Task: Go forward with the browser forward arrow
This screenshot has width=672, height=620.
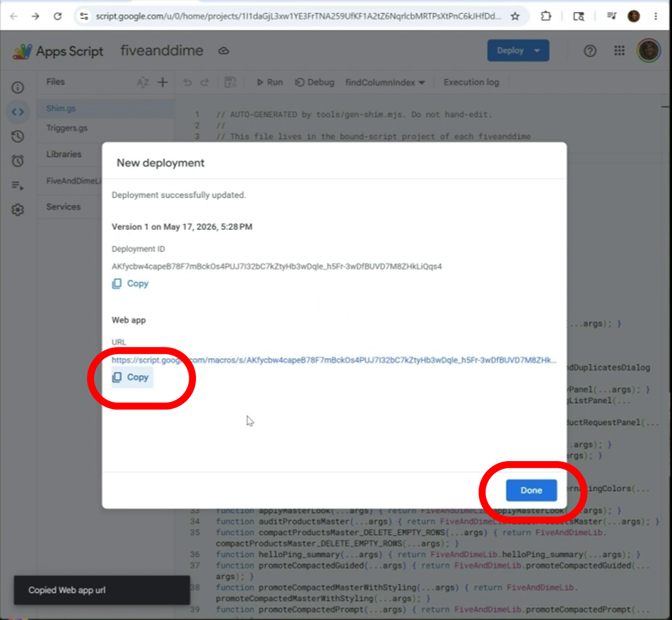Action: [36, 16]
